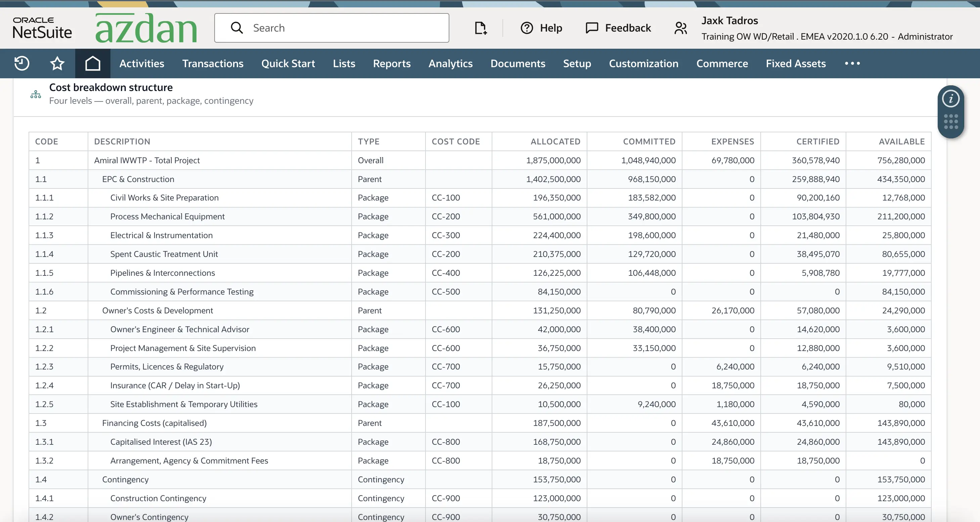This screenshot has width=980, height=522.
Task: Open the user roles people icon
Action: (x=681, y=28)
